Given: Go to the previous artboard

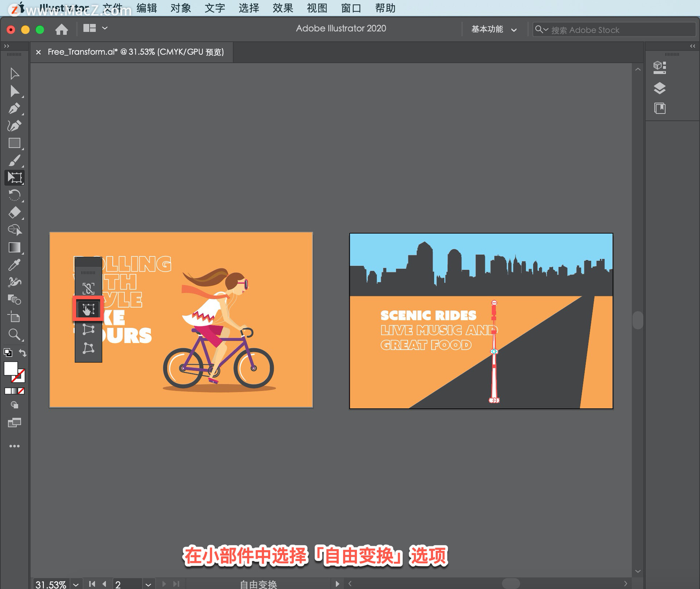Looking at the screenshot, I should (x=105, y=584).
